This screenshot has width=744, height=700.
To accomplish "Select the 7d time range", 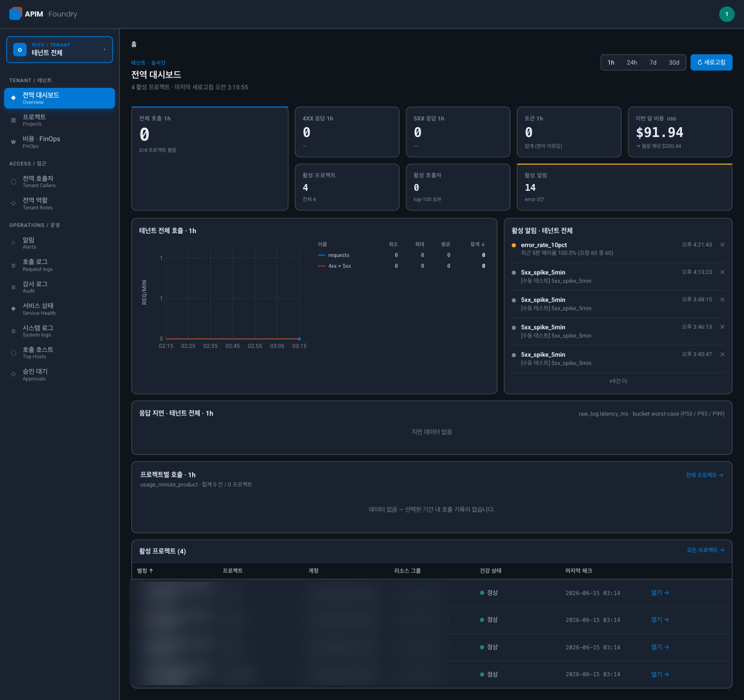I will point(653,63).
